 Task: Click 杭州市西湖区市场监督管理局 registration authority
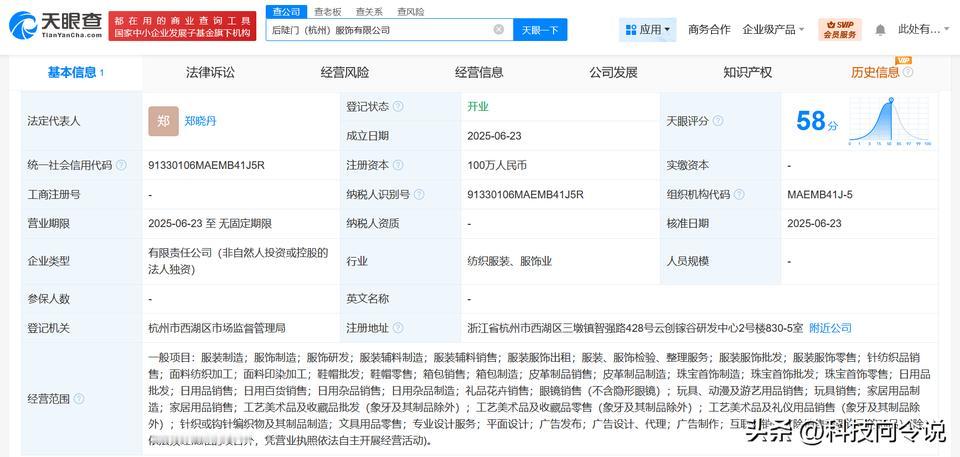[217, 328]
